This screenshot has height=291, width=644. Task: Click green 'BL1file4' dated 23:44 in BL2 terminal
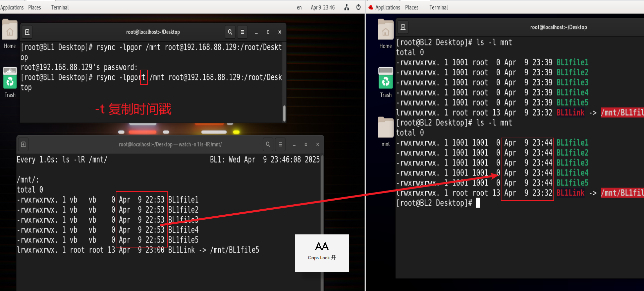click(572, 173)
